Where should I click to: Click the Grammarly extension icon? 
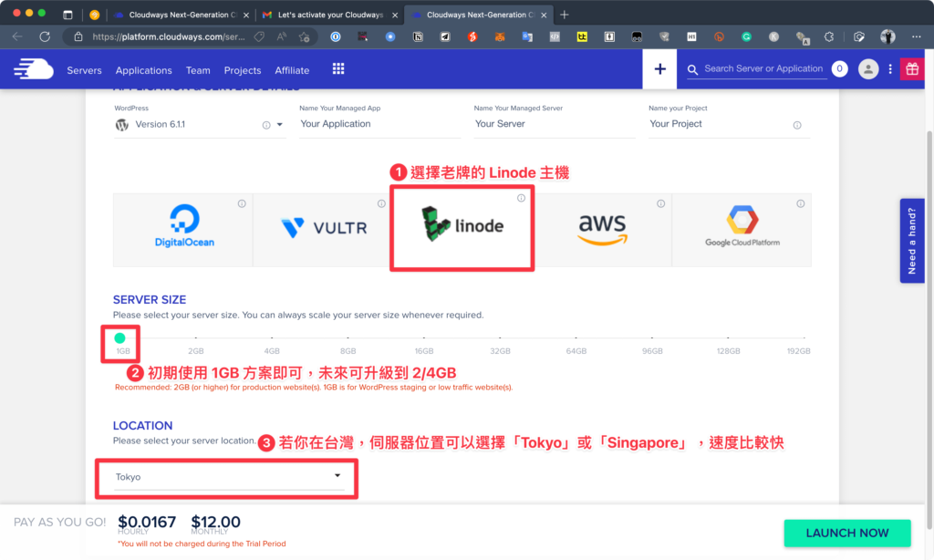click(746, 36)
